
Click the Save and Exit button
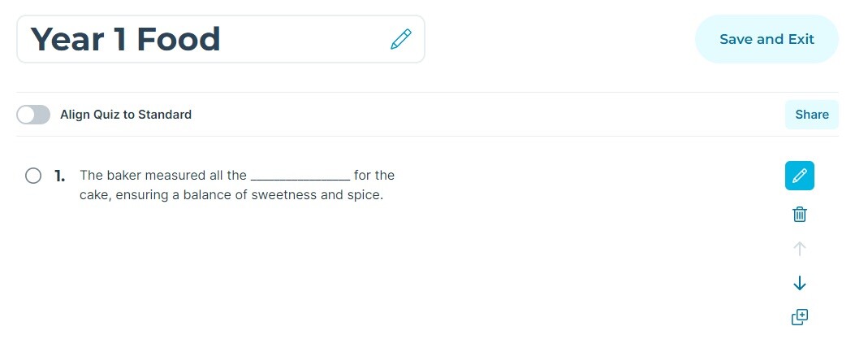(x=767, y=39)
